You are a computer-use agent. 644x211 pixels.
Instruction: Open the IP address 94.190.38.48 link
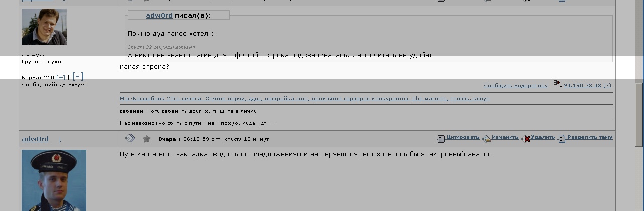click(582, 86)
